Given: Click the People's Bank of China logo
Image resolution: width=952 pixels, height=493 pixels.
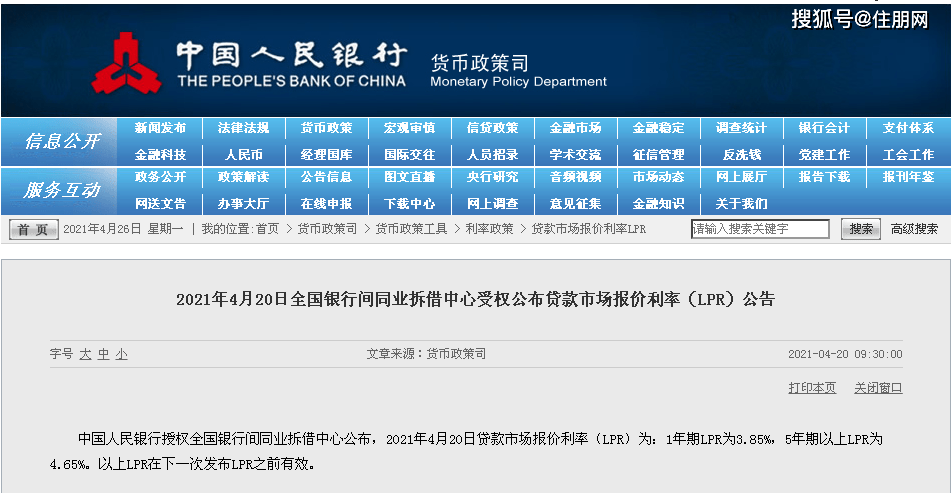Looking at the screenshot, I should coord(126,63).
